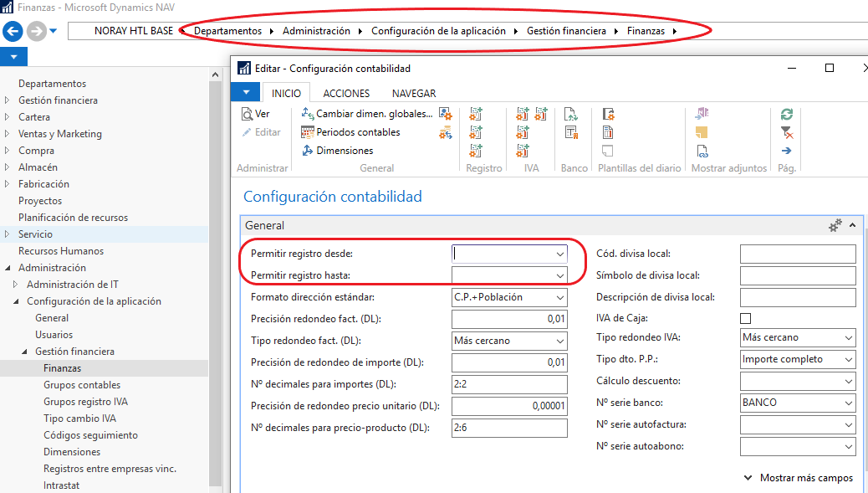Click the Nº decimales para importes (DL) field
The height and width of the screenshot is (493, 868).
tap(509, 384)
